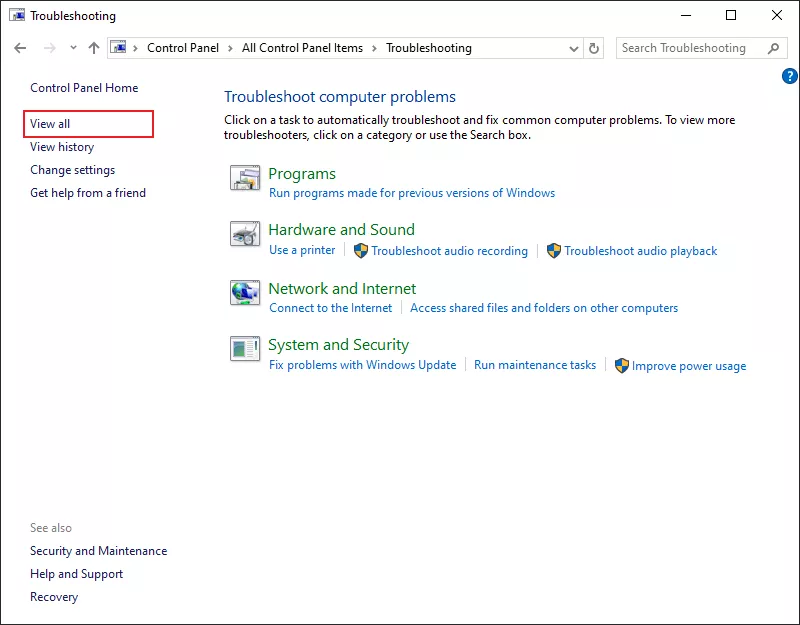Click the Network and Internet globe icon

pos(245,292)
